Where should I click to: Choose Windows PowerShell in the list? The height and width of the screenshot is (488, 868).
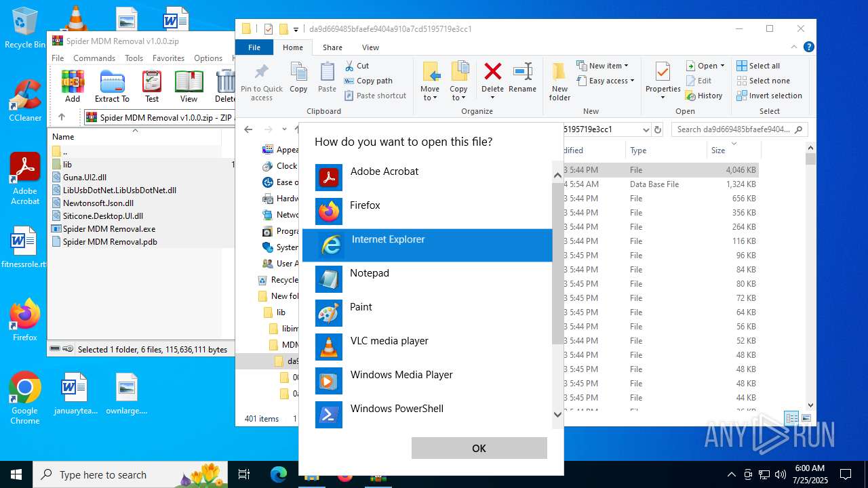coord(427,415)
